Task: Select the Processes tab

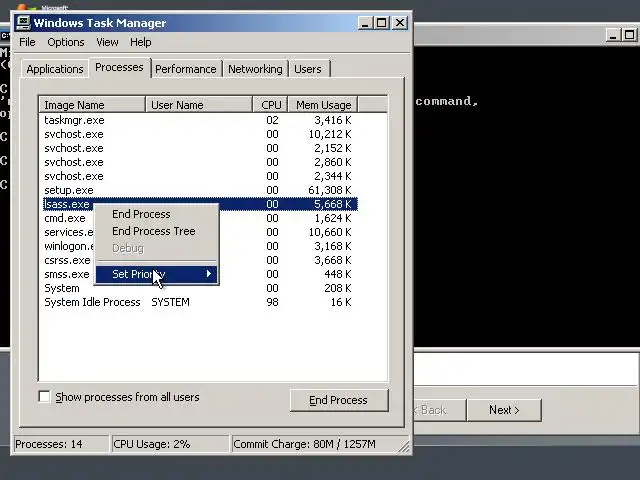Action: 119,67
